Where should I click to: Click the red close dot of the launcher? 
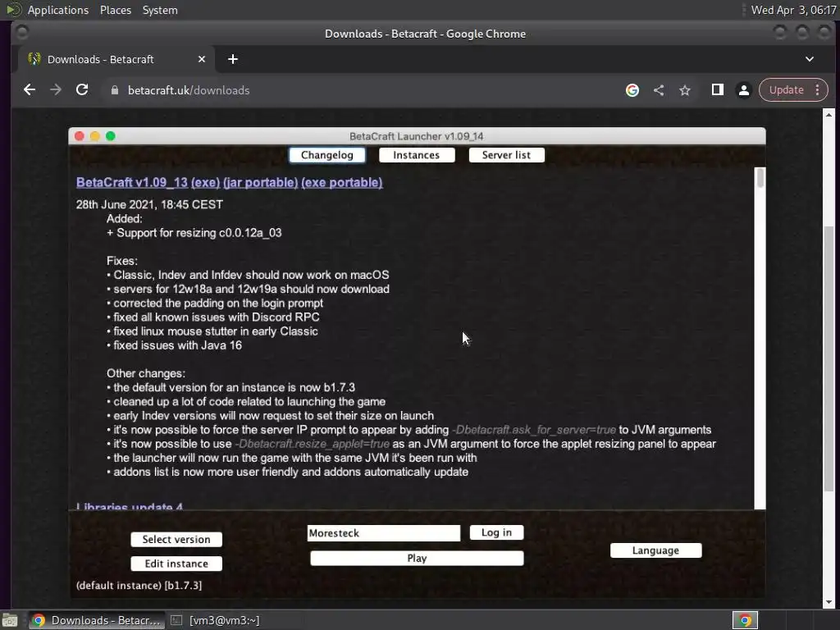pos(80,136)
